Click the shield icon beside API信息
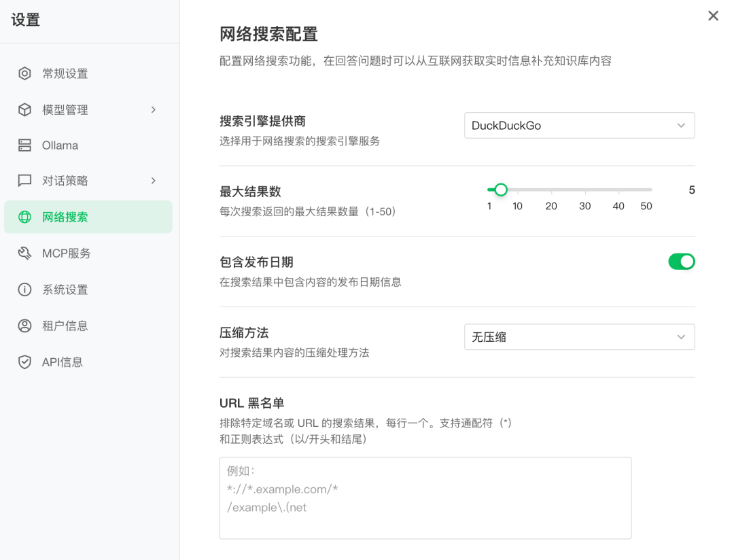734x560 pixels. point(24,362)
